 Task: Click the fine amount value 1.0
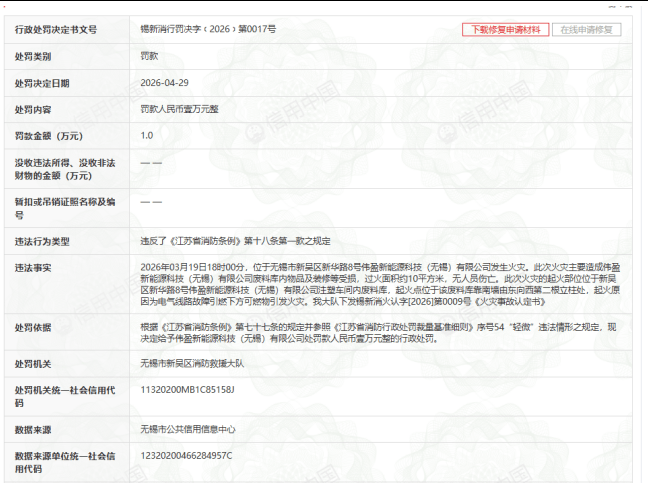pos(147,136)
